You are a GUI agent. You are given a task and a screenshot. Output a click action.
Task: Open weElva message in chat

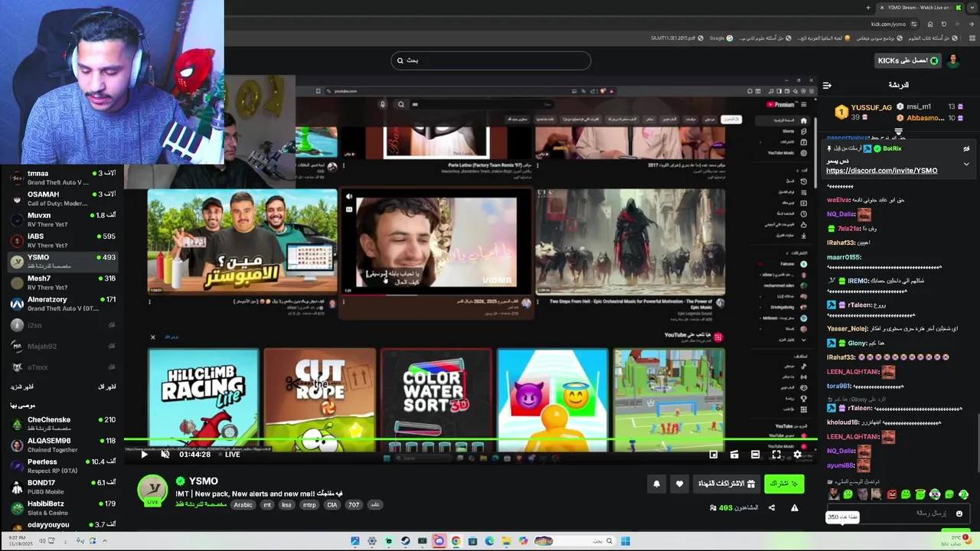pyautogui.click(x=866, y=200)
